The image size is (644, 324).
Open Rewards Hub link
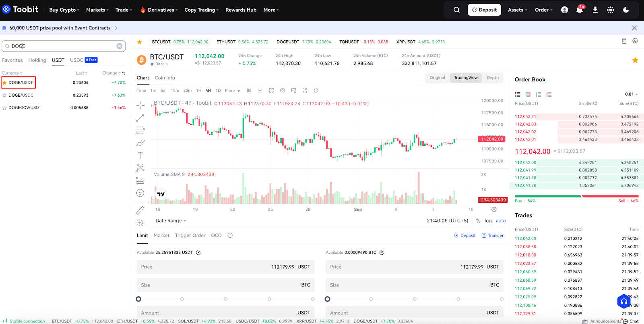point(241,10)
